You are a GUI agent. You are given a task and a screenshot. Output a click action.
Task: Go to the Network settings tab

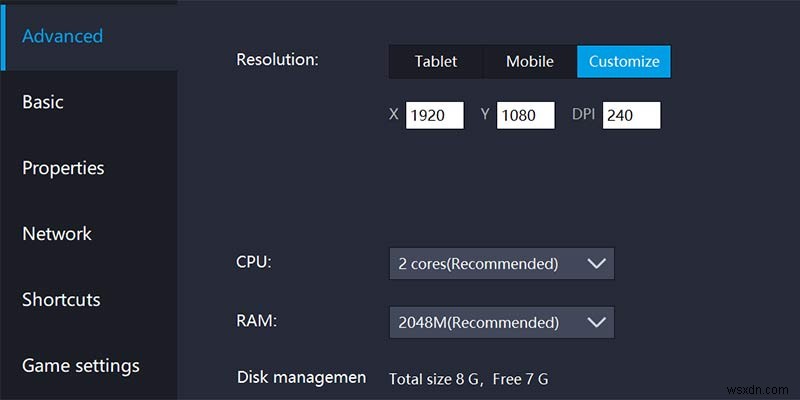(57, 234)
